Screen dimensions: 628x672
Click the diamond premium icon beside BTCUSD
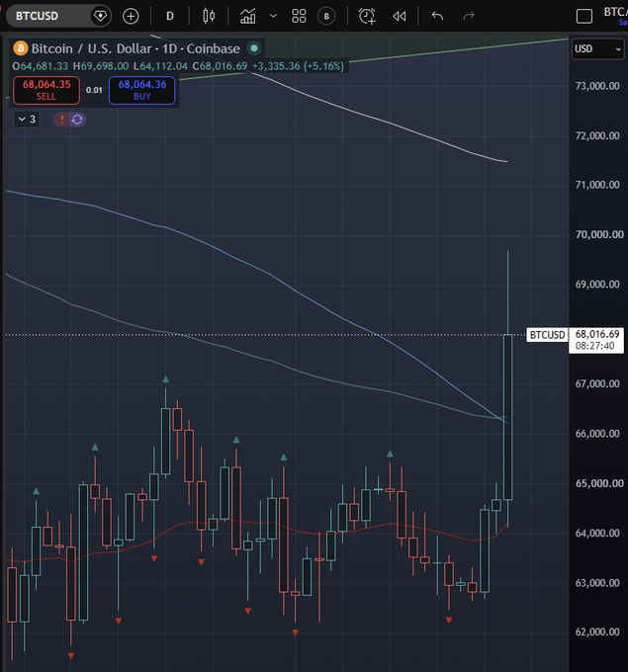point(101,16)
